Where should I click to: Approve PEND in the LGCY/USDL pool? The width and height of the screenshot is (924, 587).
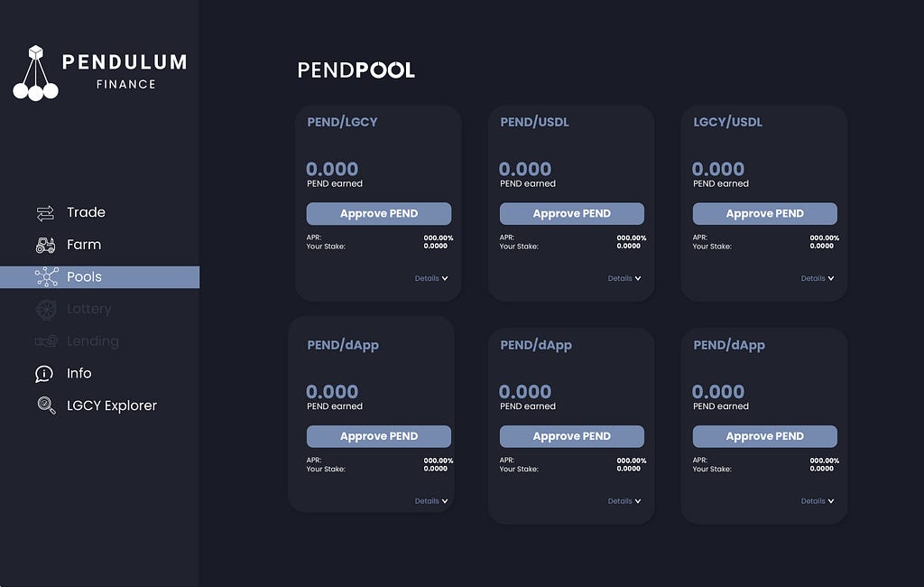pyautogui.click(x=765, y=213)
